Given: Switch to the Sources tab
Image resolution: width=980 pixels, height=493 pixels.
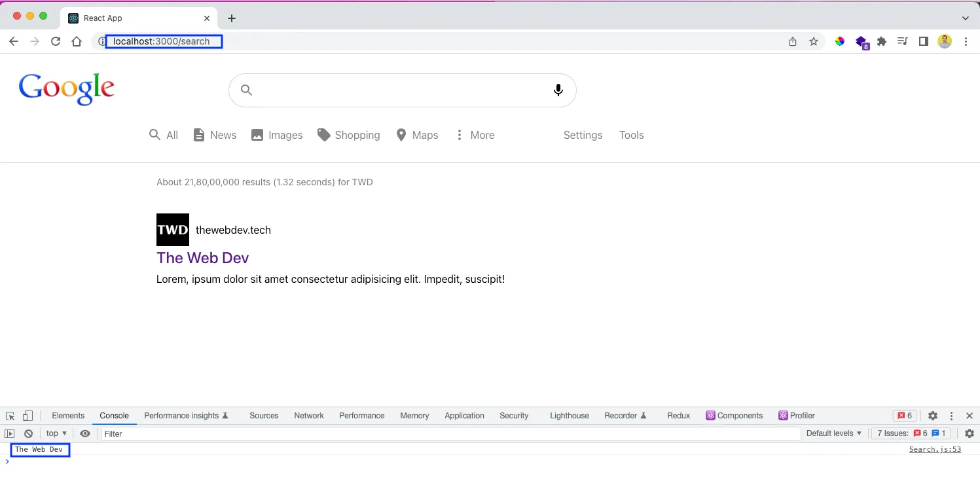Looking at the screenshot, I should 264,416.
